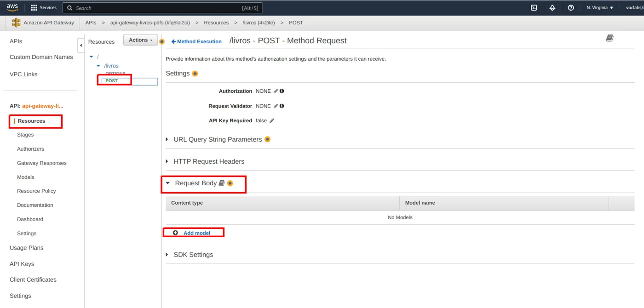Edit Request Validator with the pencil icon
The image size is (644, 308).
[x=276, y=106]
